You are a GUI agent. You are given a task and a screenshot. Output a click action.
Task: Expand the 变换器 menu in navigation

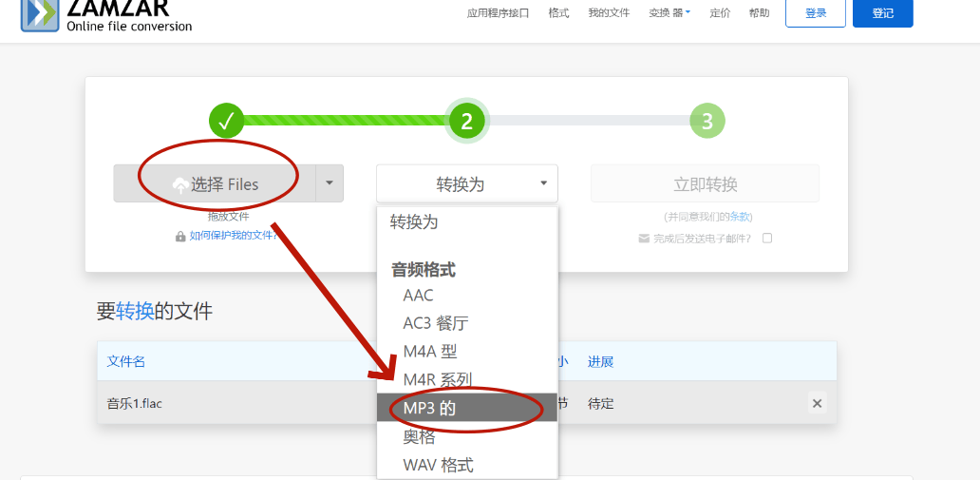coord(669,13)
